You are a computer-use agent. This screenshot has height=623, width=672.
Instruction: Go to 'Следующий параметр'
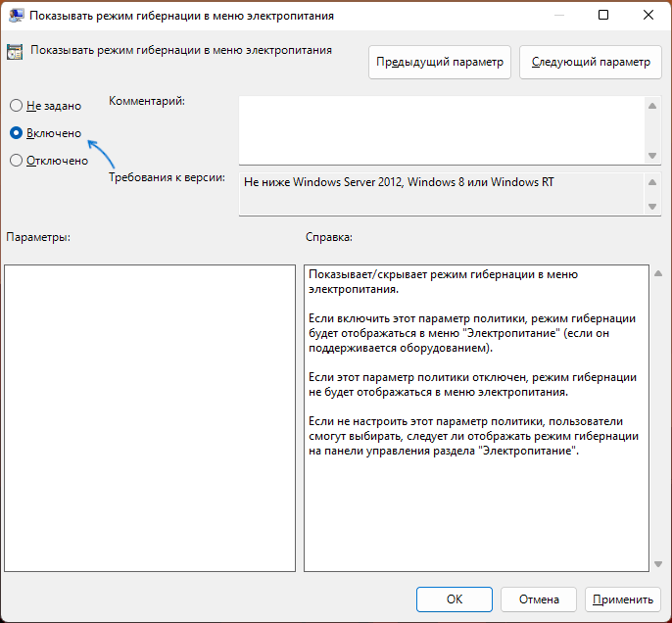coord(591,62)
